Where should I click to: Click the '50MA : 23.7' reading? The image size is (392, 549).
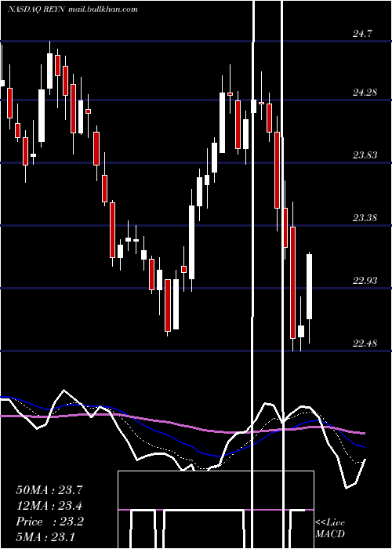(49, 490)
